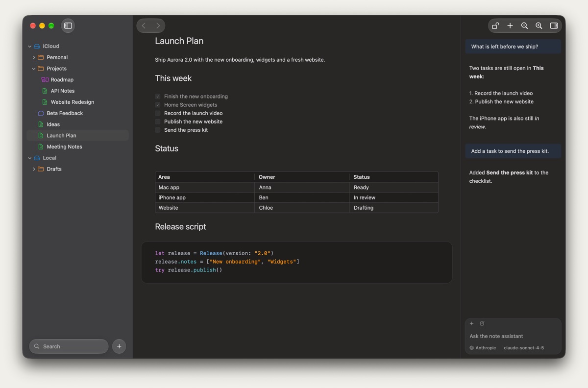Click the 'Release script' heading
588x388 pixels.
(x=180, y=227)
